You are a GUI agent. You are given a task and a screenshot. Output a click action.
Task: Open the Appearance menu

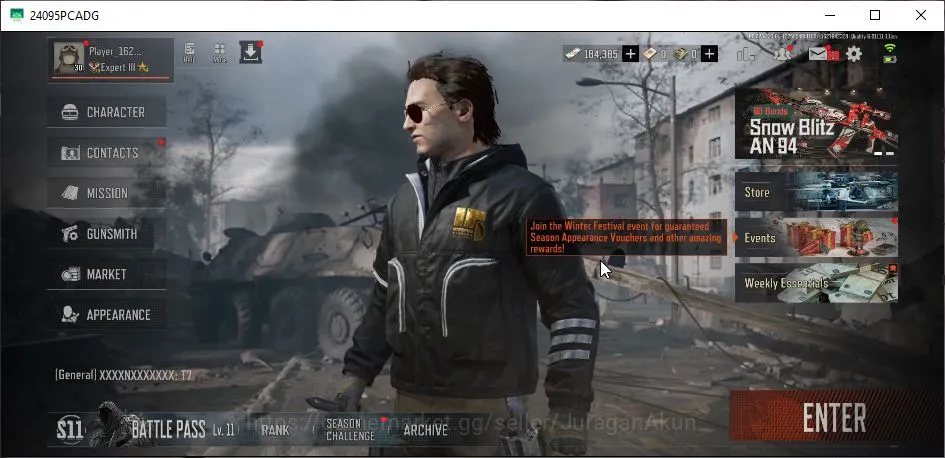(x=107, y=315)
